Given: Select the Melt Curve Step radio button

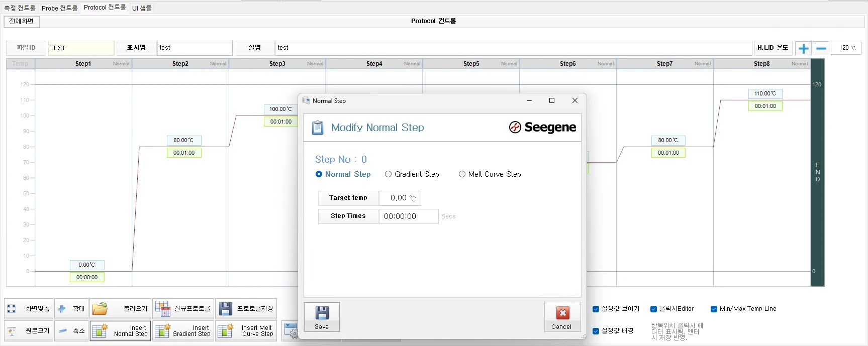Looking at the screenshot, I should [462, 174].
